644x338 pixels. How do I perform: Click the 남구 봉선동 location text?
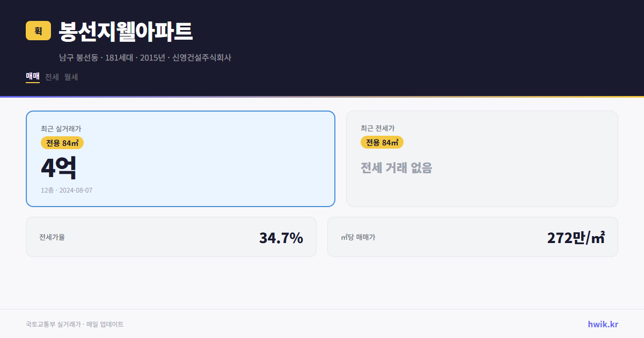(x=78, y=57)
